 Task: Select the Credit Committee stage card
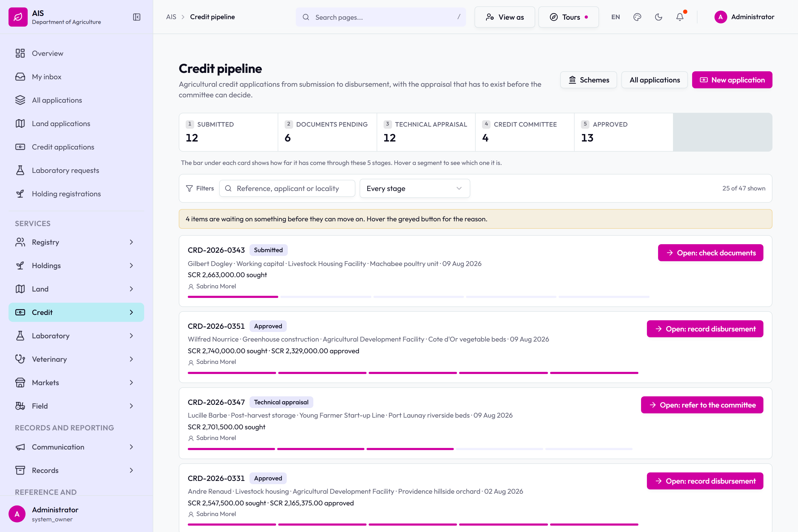click(525, 132)
